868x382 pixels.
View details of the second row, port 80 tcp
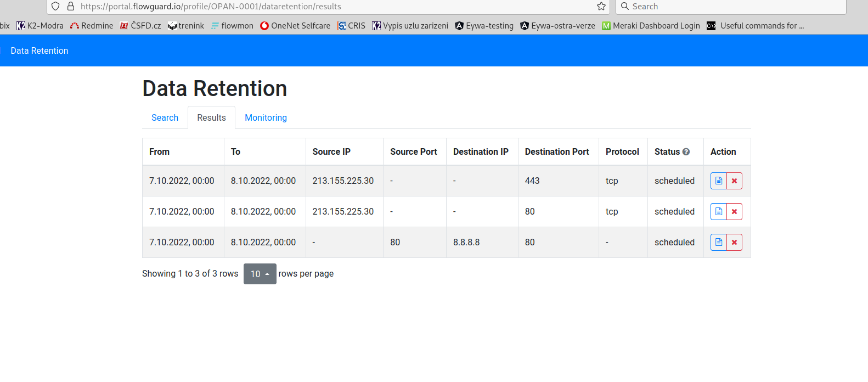click(x=718, y=212)
